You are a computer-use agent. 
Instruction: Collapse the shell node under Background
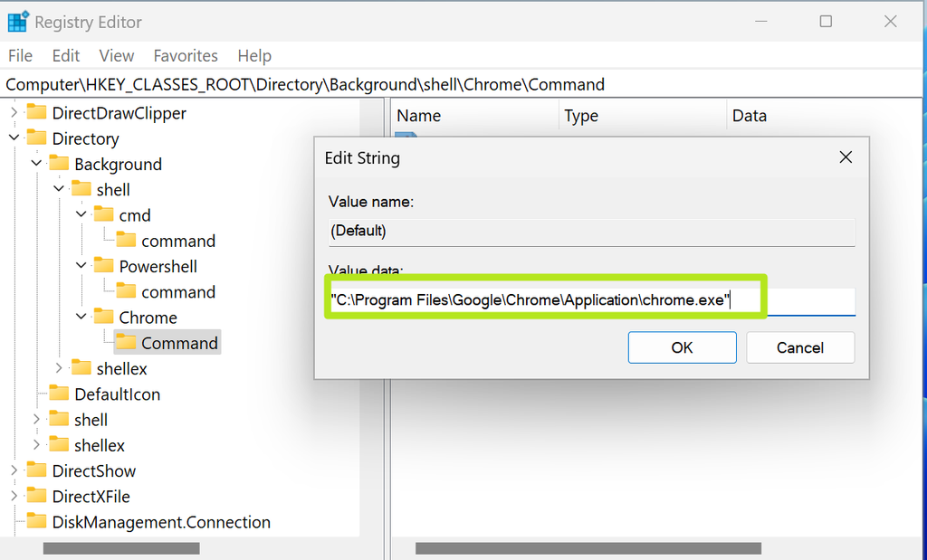click(x=58, y=189)
